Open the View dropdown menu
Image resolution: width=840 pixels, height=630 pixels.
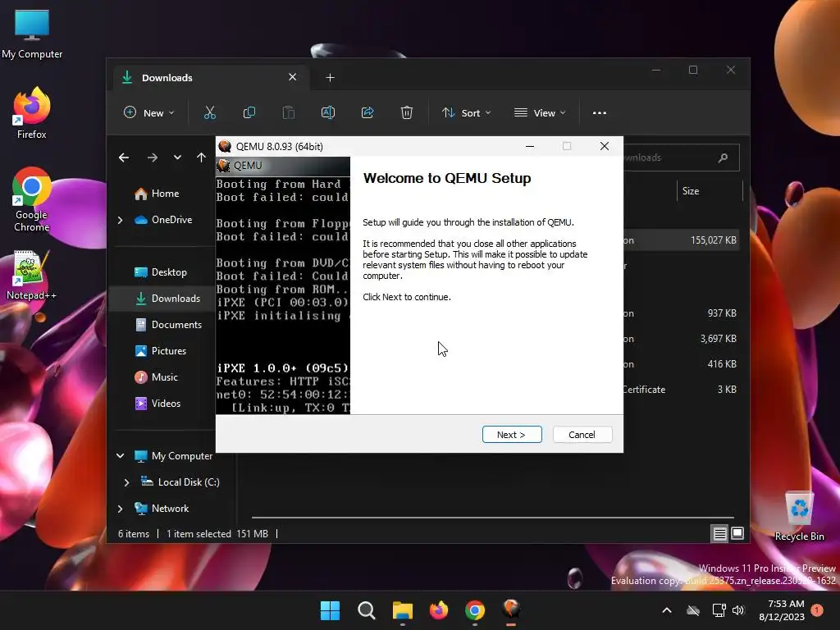[x=540, y=113]
